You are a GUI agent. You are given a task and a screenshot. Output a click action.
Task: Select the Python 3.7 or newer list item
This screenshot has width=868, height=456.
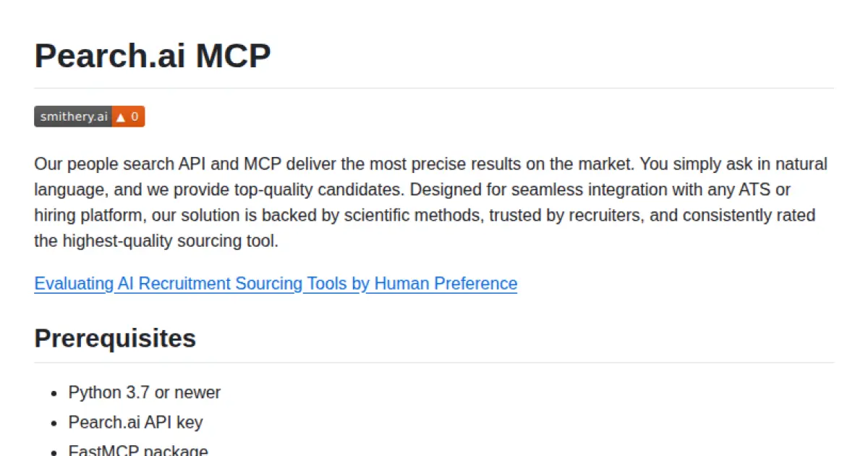[x=145, y=392]
